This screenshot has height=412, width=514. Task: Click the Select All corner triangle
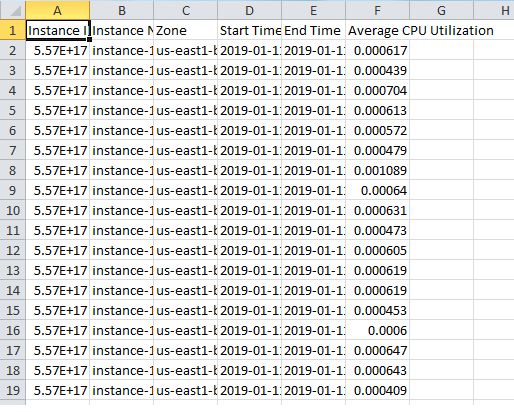pos(13,10)
